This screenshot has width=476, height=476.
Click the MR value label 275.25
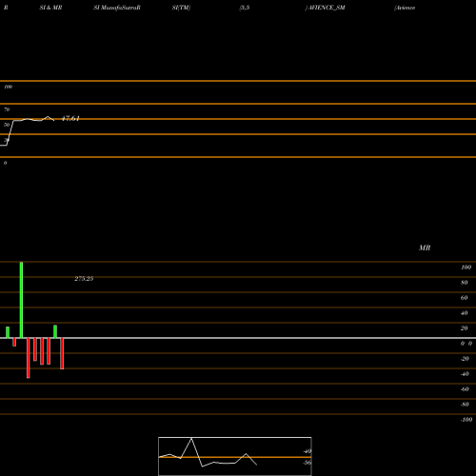click(84, 279)
